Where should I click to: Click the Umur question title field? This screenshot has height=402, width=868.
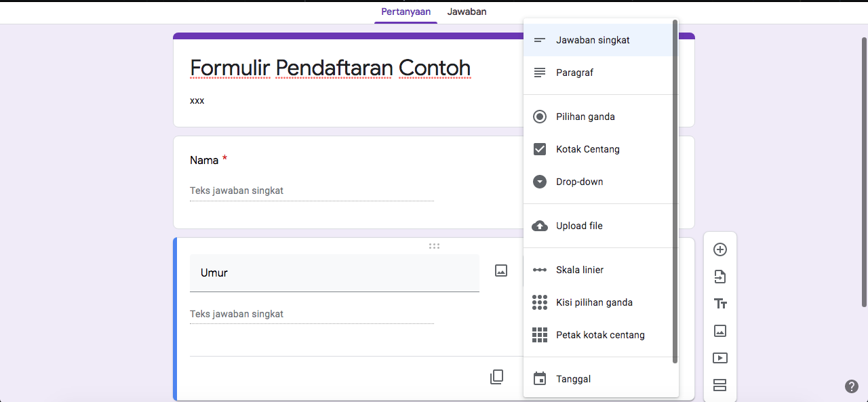334,273
